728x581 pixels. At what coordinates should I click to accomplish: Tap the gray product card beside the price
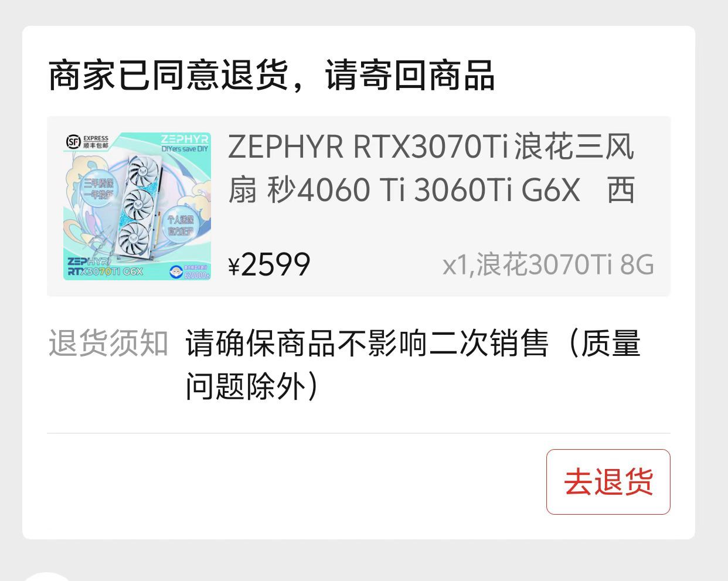click(358, 206)
